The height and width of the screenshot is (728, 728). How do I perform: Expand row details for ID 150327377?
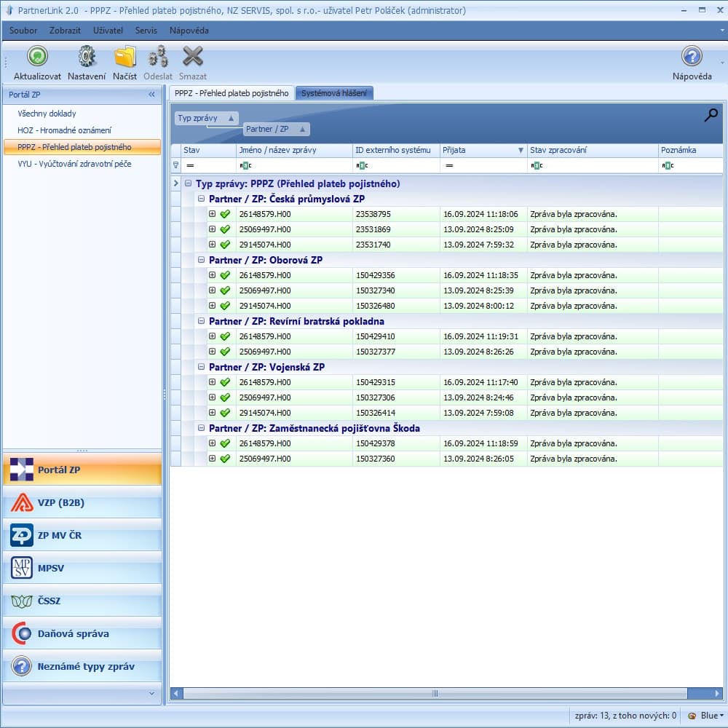(212, 352)
